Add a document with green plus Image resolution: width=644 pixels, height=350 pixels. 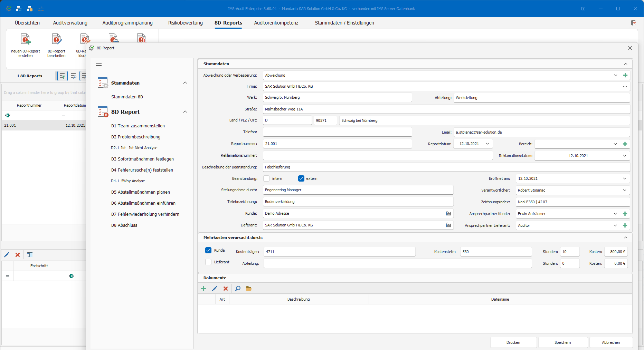coord(203,289)
